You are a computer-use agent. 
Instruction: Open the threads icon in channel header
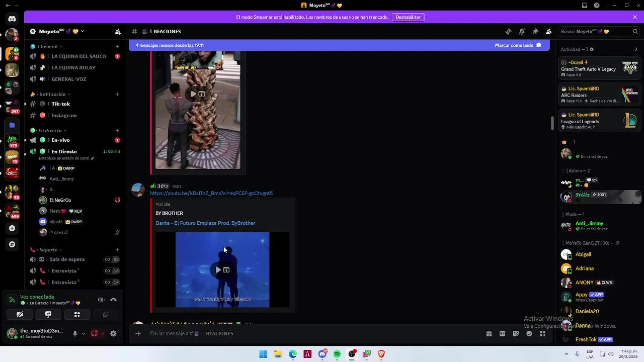pyautogui.click(x=509, y=31)
